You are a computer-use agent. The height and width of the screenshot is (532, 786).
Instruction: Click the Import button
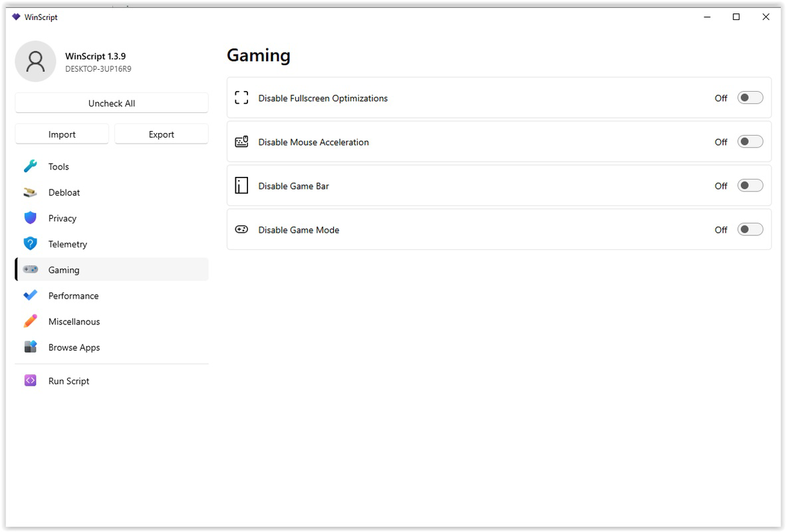pos(62,134)
